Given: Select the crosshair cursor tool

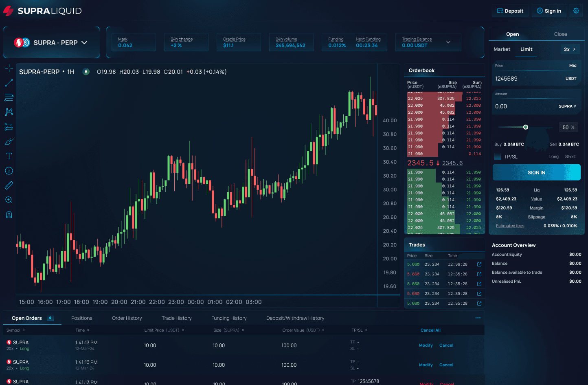Looking at the screenshot, I should coord(9,68).
